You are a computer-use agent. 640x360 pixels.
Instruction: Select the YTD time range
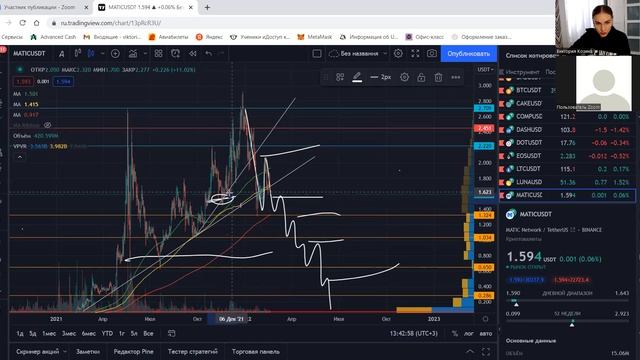point(107,333)
